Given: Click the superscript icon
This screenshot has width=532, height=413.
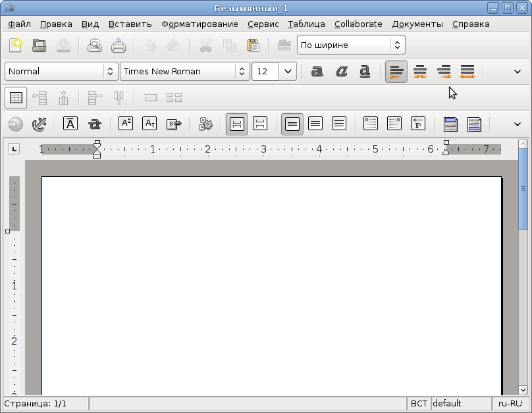Looking at the screenshot, I should pos(126,124).
